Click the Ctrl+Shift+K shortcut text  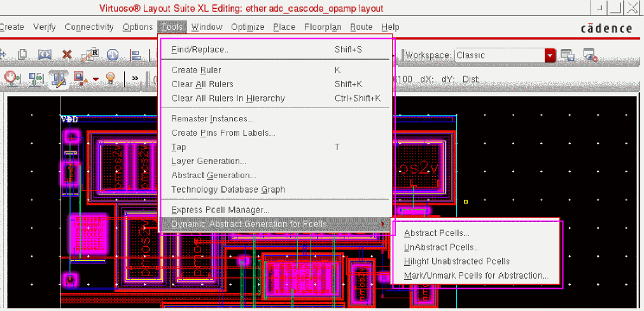(358, 99)
